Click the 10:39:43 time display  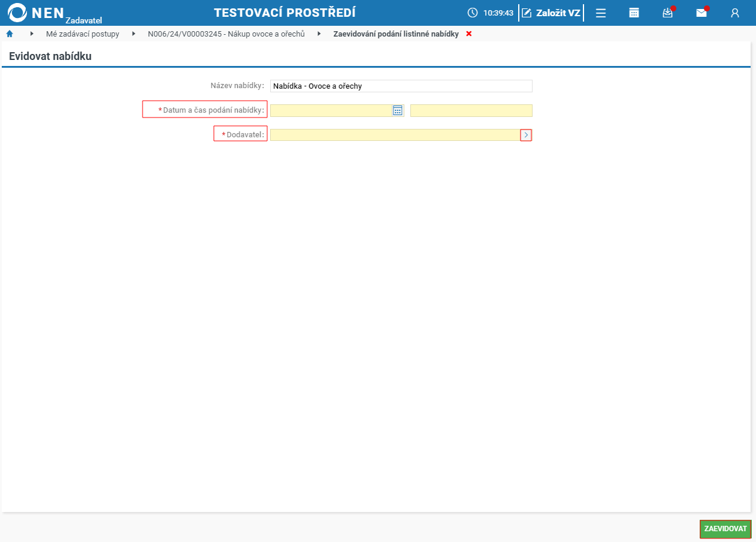498,13
